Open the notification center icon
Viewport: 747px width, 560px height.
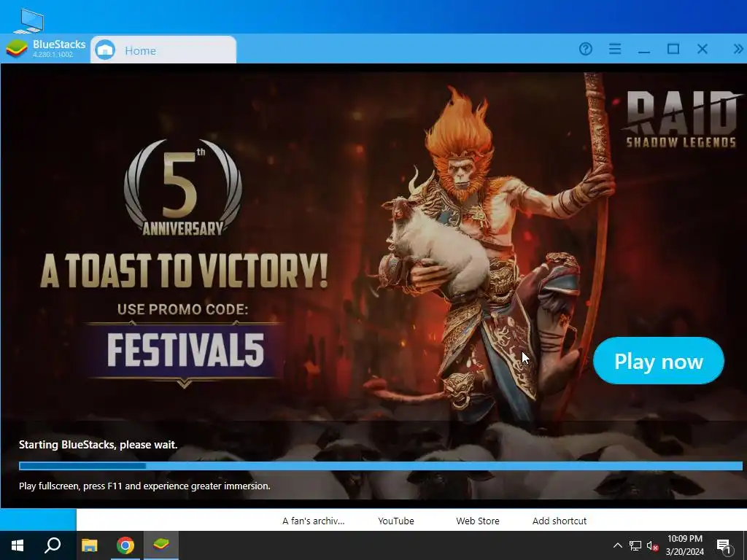click(x=724, y=546)
